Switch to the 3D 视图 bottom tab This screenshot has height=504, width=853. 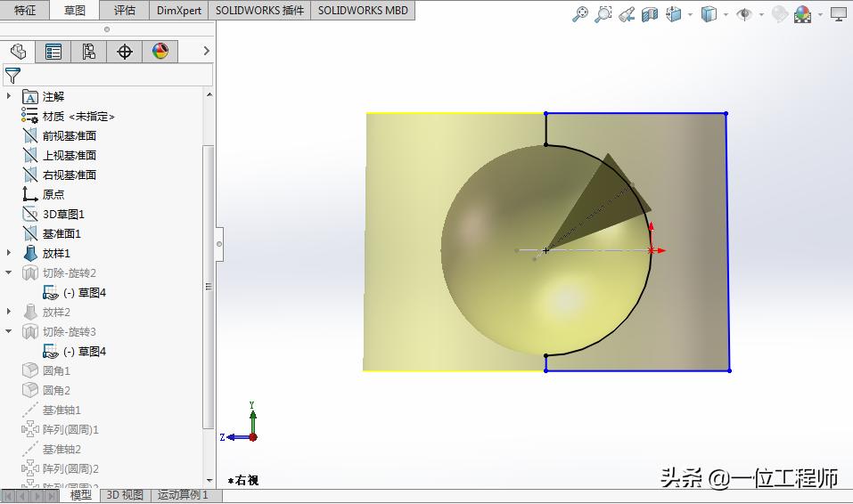click(x=125, y=495)
